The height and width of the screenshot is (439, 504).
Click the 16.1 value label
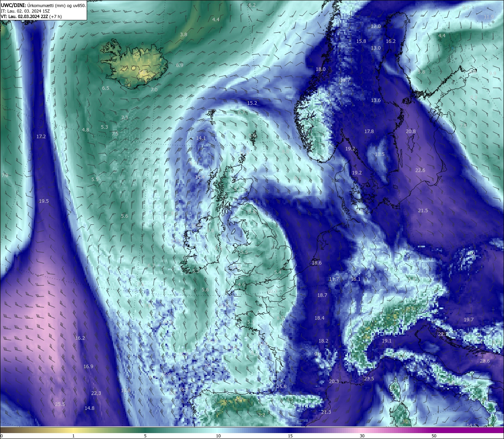[x=356, y=279]
